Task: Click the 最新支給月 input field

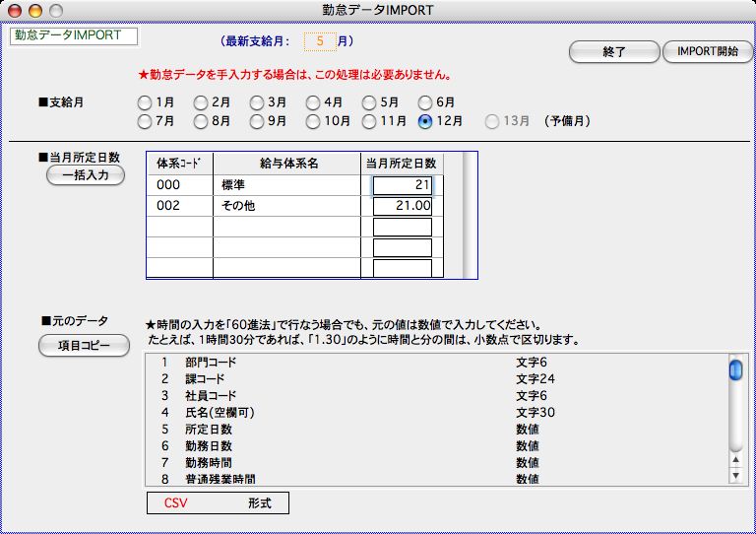Action: pyautogui.click(x=320, y=41)
